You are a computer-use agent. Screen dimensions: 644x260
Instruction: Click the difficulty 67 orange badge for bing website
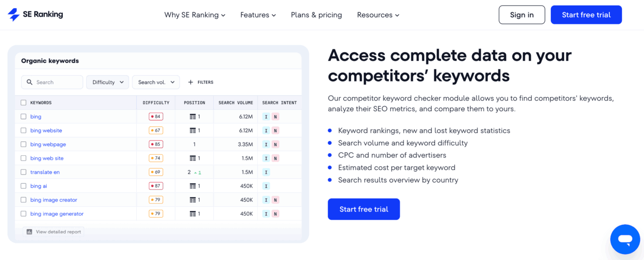tap(155, 131)
